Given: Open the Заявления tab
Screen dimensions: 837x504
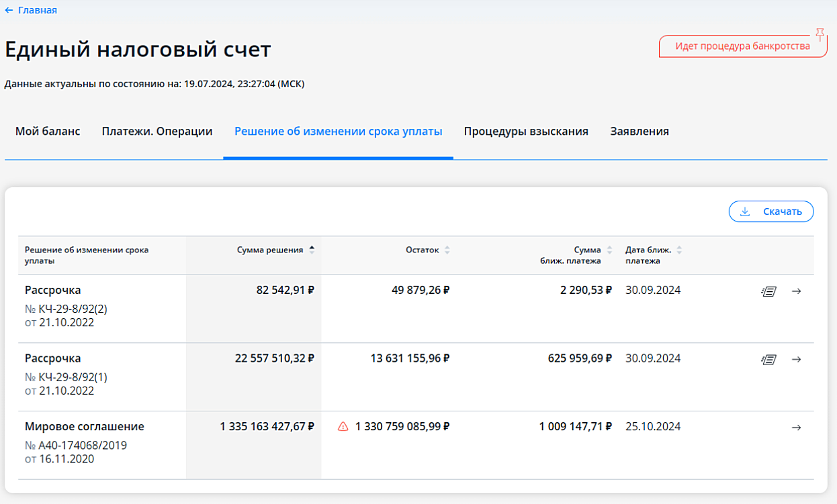Looking at the screenshot, I should (x=639, y=132).
